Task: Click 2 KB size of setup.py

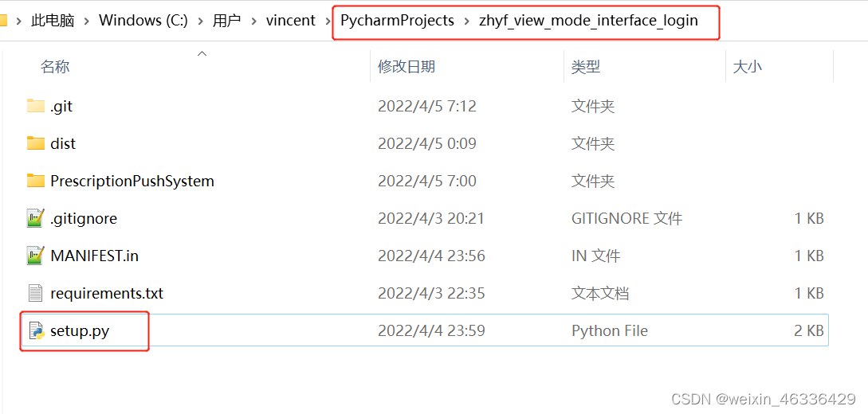Action: point(809,331)
